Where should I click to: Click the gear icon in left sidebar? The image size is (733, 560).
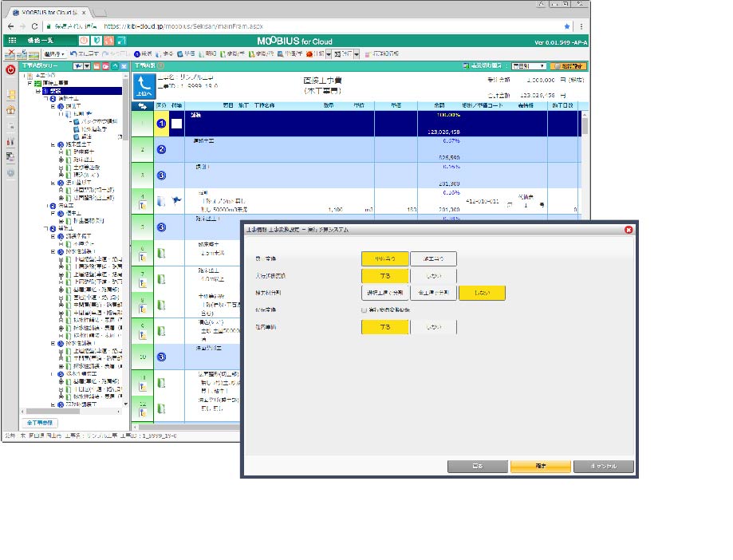(x=10, y=173)
